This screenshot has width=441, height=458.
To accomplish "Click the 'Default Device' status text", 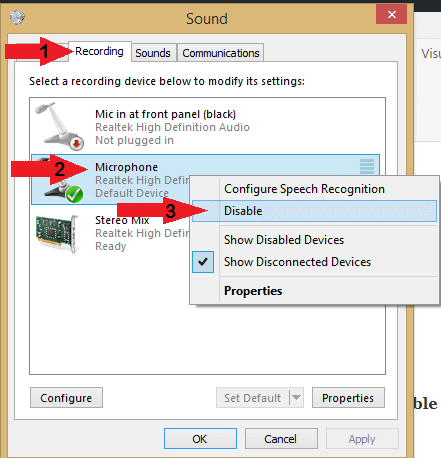I will 132,193.
